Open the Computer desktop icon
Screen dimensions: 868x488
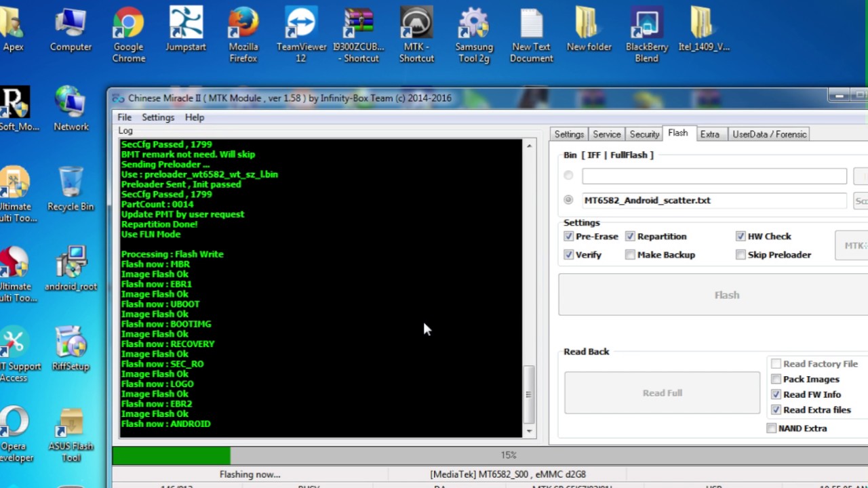(x=71, y=30)
